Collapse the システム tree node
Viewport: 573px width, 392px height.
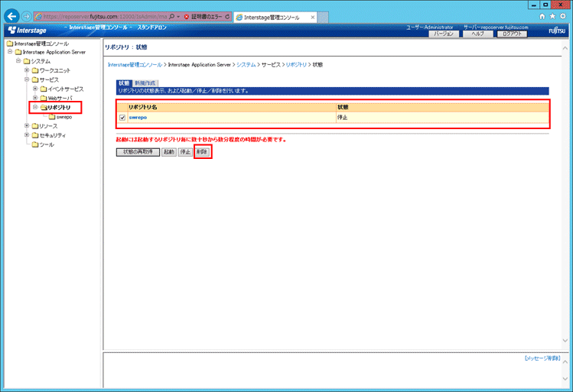(x=18, y=60)
